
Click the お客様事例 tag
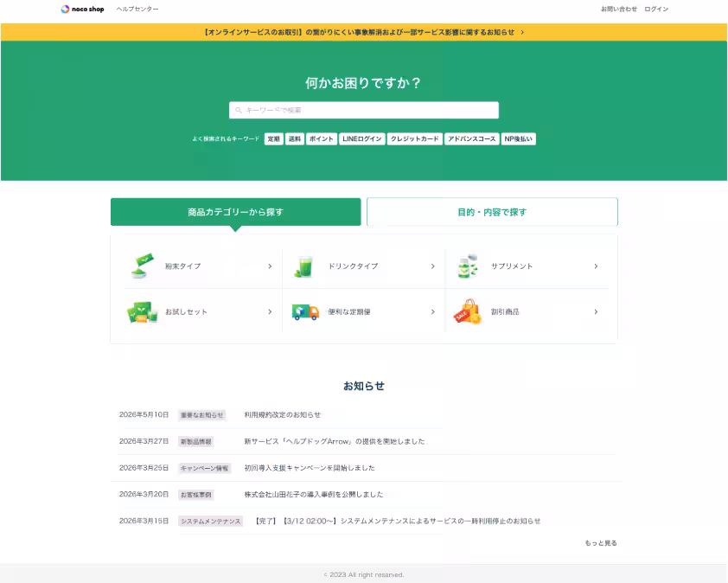tap(196, 494)
